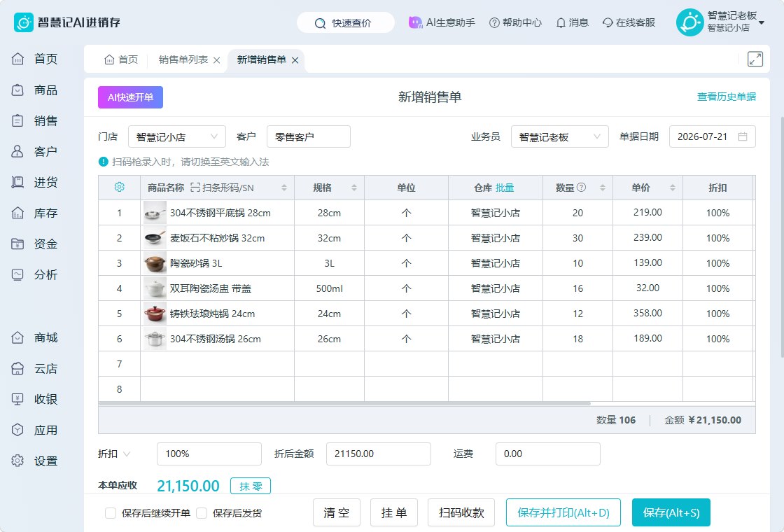
Task: Click the 运费 0.00 input field
Action: (548, 454)
